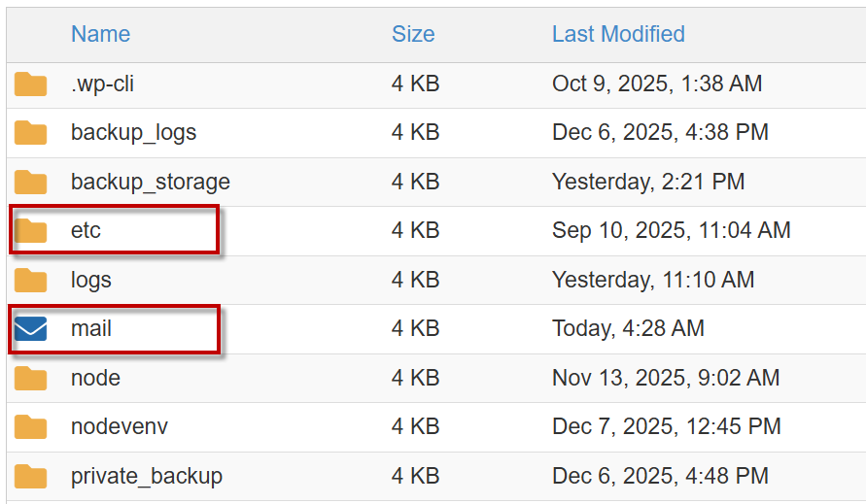Select the backup_storage folder name
The height and width of the screenshot is (504, 866).
point(151,182)
